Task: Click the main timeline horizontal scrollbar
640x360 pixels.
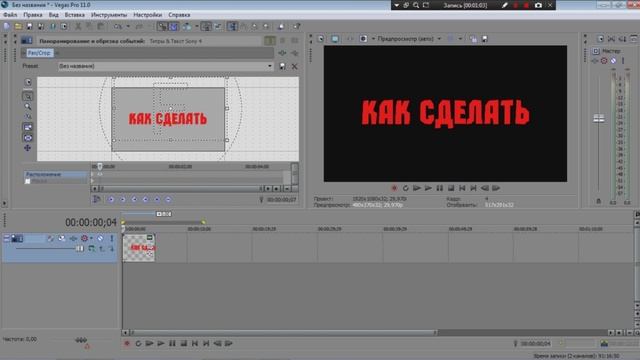Action: click(x=284, y=333)
